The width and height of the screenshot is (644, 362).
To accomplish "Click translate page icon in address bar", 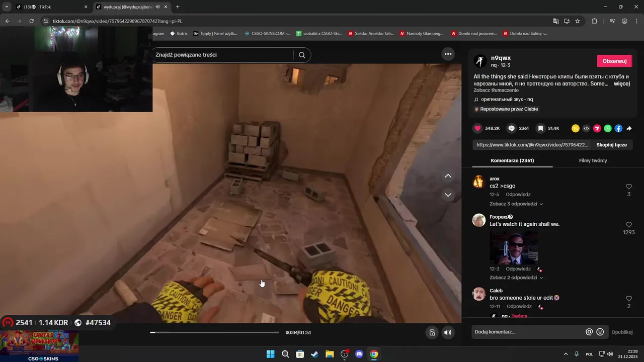I will click(x=556, y=21).
